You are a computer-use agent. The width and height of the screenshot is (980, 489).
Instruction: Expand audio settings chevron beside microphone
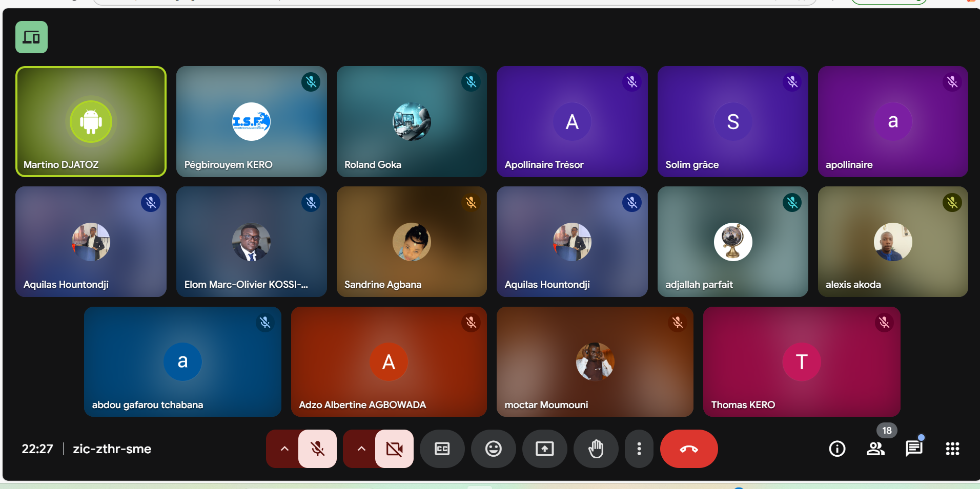pyautogui.click(x=284, y=449)
